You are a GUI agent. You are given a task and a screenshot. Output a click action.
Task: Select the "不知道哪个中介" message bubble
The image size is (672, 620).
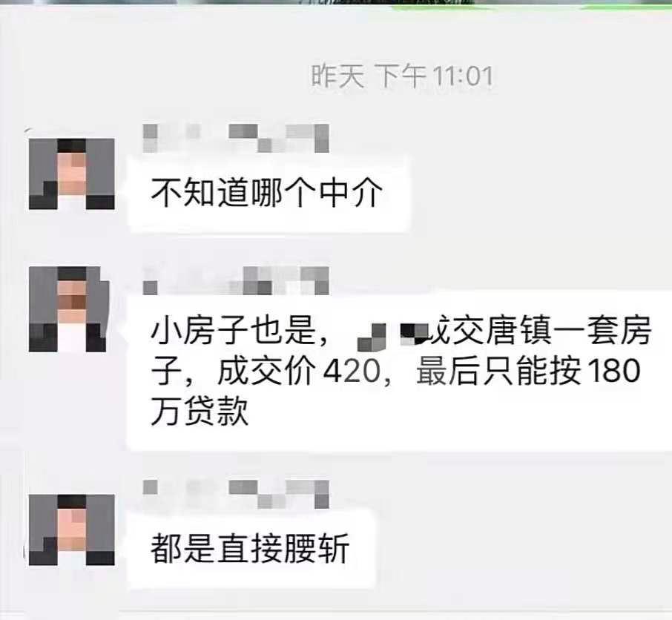point(269,194)
